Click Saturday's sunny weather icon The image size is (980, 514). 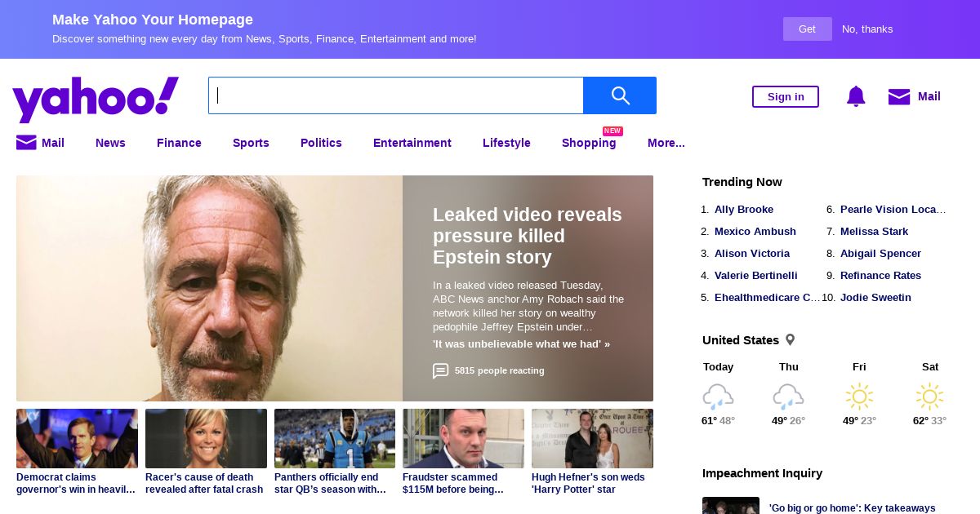coord(929,397)
